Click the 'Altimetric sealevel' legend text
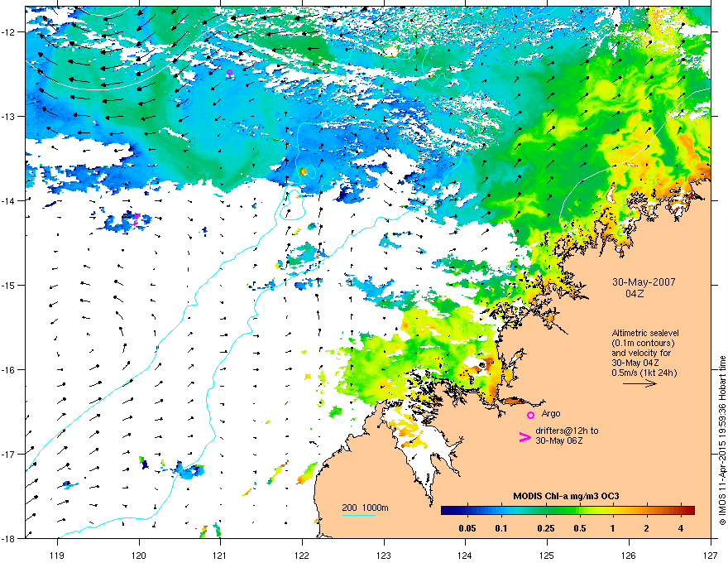728x563 pixels. pos(645,333)
